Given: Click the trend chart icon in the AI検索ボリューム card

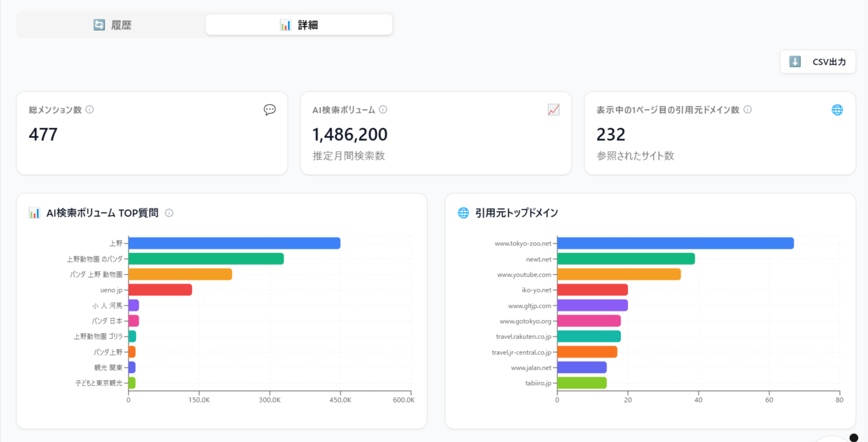Looking at the screenshot, I should 554,110.
